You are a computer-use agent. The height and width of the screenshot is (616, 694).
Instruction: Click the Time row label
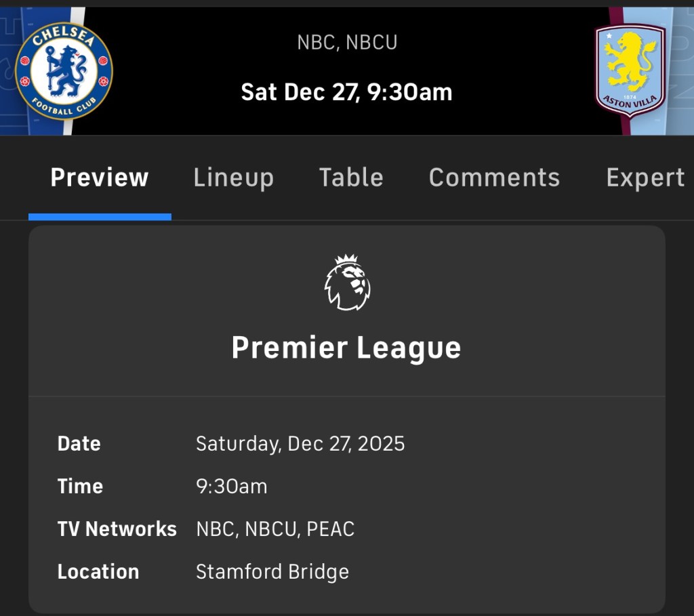pyautogui.click(x=80, y=487)
